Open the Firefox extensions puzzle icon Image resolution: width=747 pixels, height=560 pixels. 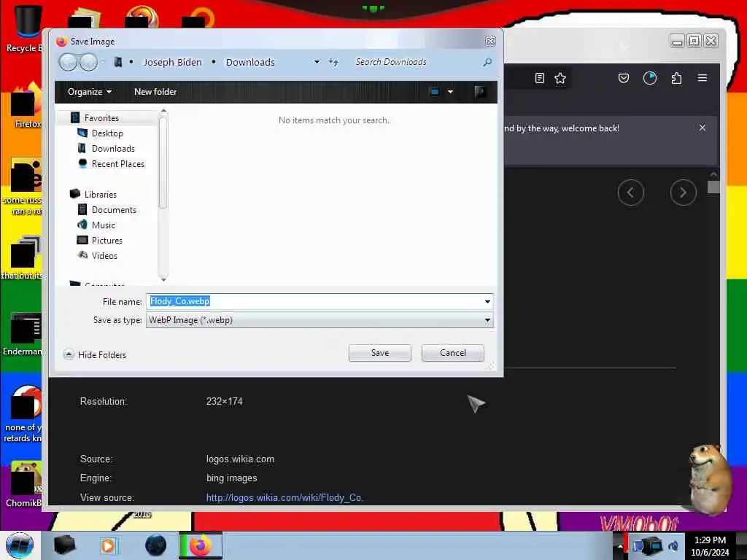(676, 78)
